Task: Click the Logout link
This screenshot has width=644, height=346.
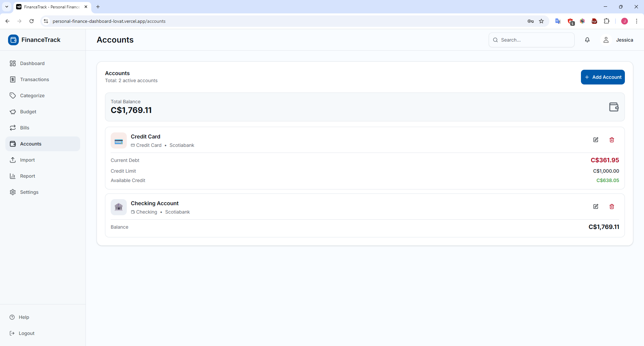Action: click(x=26, y=333)
